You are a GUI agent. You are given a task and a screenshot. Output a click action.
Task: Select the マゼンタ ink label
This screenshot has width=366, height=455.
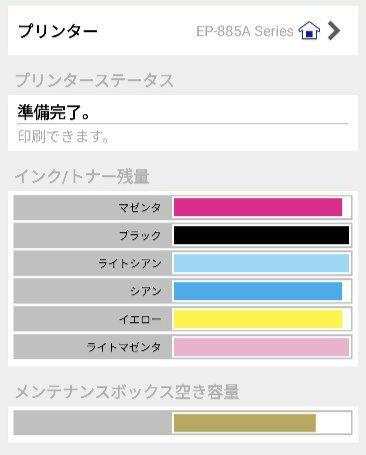pyautogui.click(x=140, y=208)
